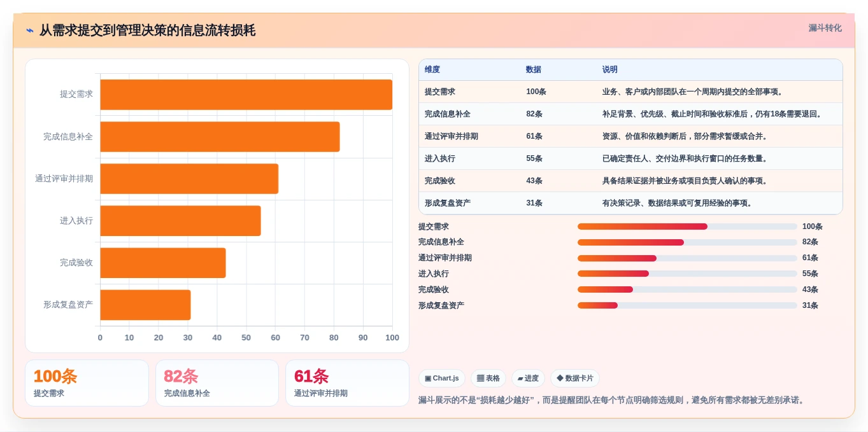Click the 说明 column header
Image resolution: width=868 pixels, height=432 pixels.
click(x=610, y=69)
